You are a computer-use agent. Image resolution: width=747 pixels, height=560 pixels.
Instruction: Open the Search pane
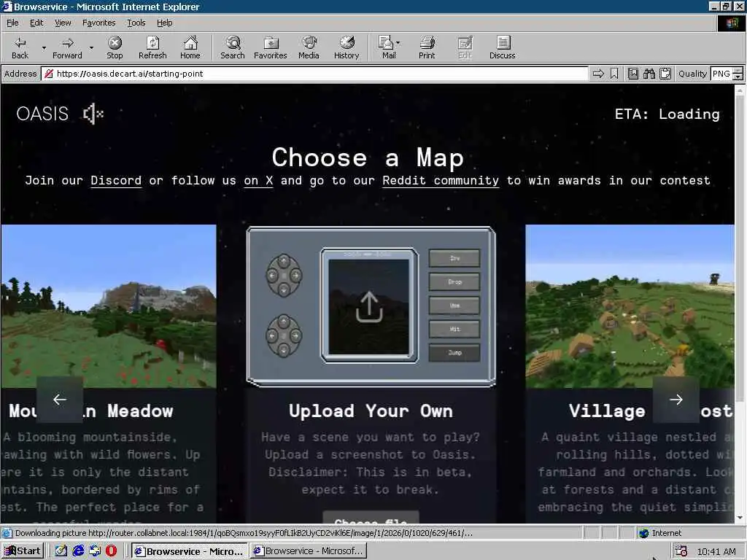tap(233, 47)
